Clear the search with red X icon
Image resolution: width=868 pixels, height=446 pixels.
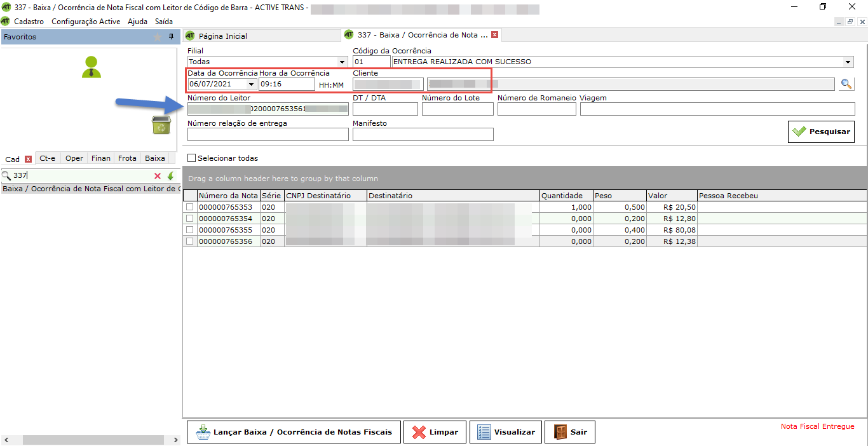pyautogui.click(x=158, y=176)
